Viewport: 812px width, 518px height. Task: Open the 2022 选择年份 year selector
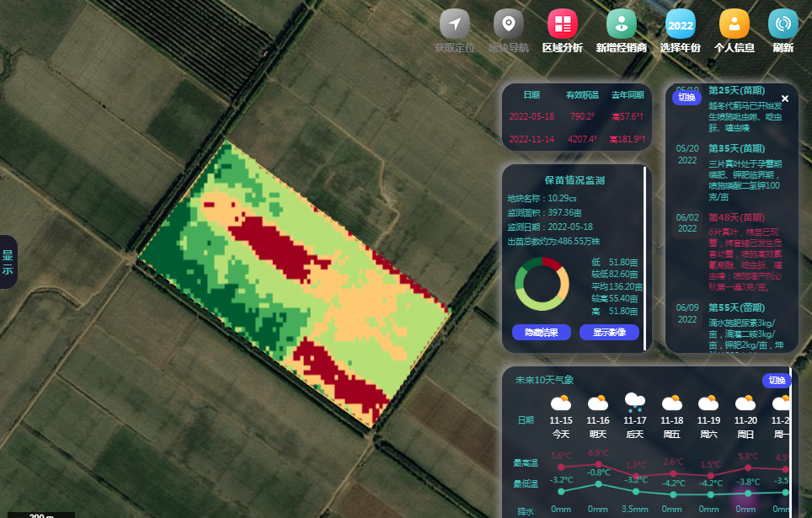coord(680,24)
